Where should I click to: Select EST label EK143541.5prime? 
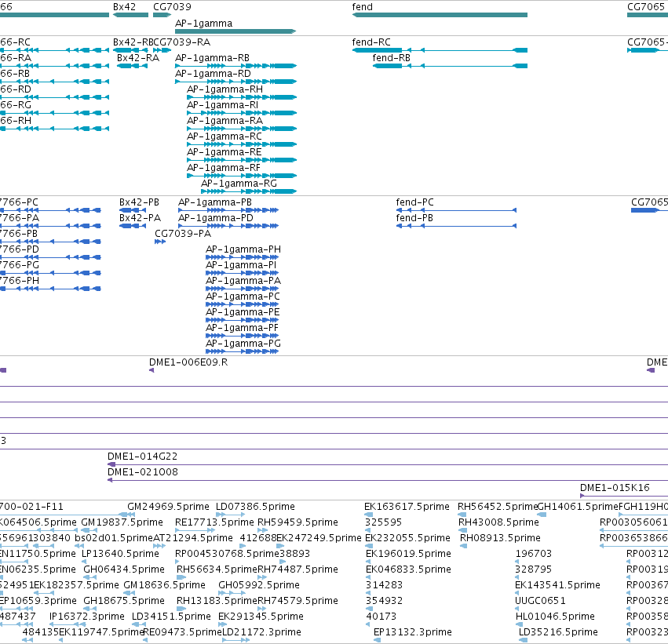click(557, 585)
